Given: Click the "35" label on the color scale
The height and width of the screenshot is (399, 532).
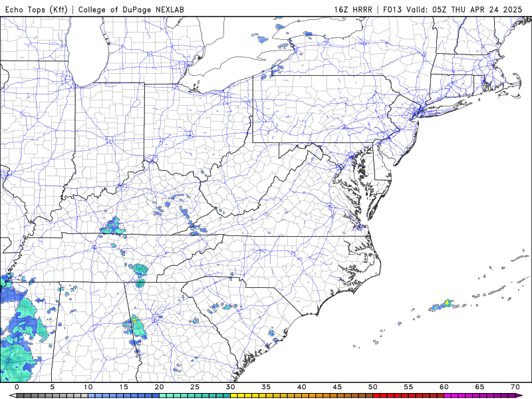Looking at the screenshot, I should (266, 387).
